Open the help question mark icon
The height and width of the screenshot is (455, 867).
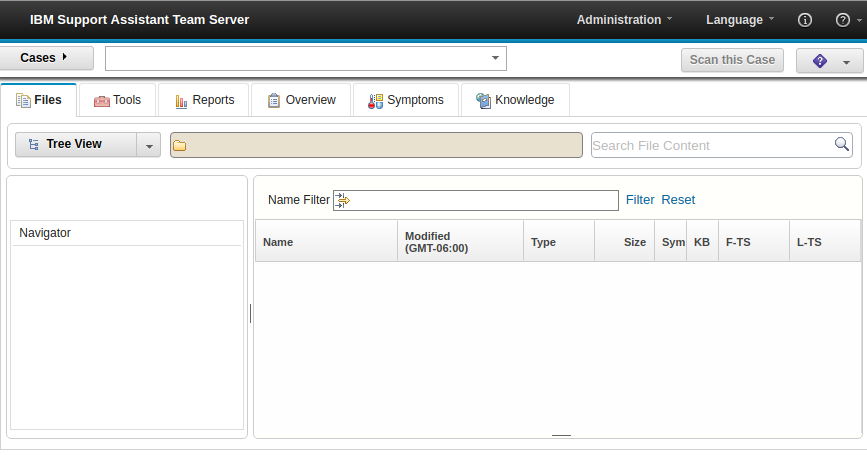click(x=842, y=20)
